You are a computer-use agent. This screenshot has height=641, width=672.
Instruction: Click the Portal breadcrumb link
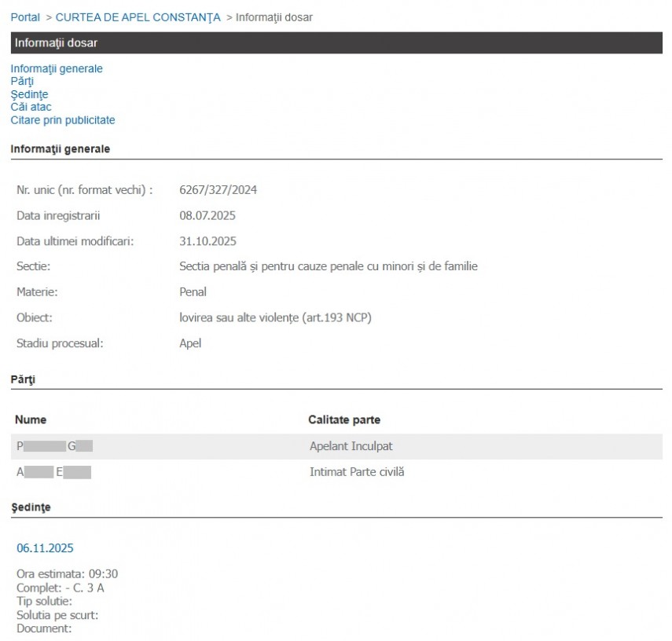point(25,17)
